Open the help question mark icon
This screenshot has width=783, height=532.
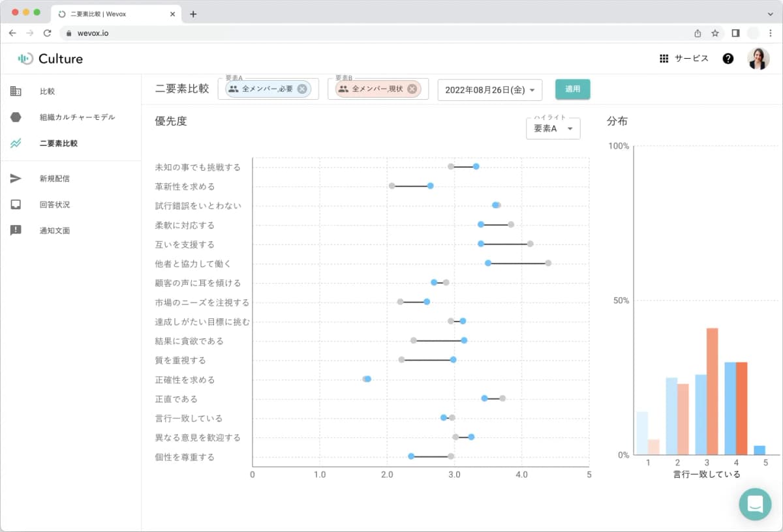click(x=728, y=59)
